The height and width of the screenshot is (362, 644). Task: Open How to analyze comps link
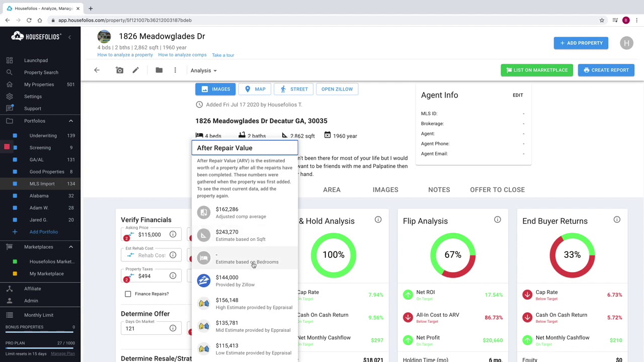coord(182,55)
